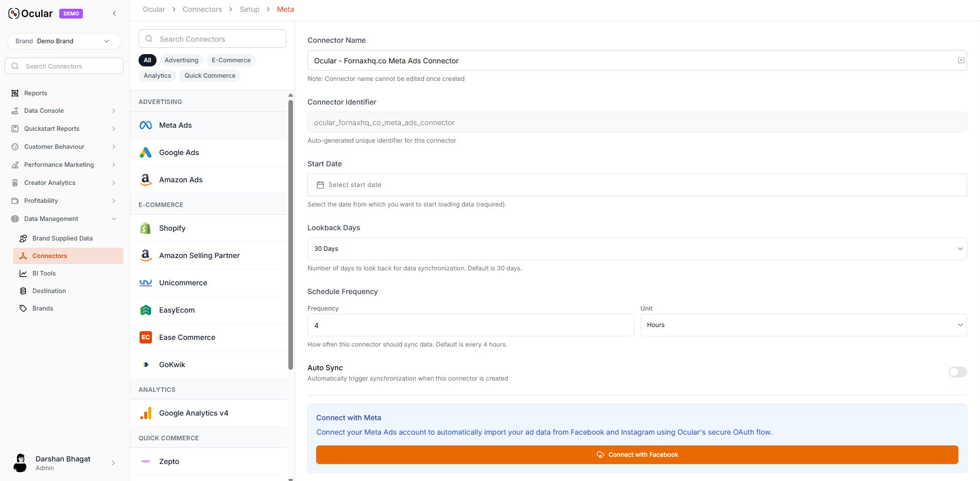Click the Brand Supplied Data icon
The image size is (980, 481).
pos(23,238)
